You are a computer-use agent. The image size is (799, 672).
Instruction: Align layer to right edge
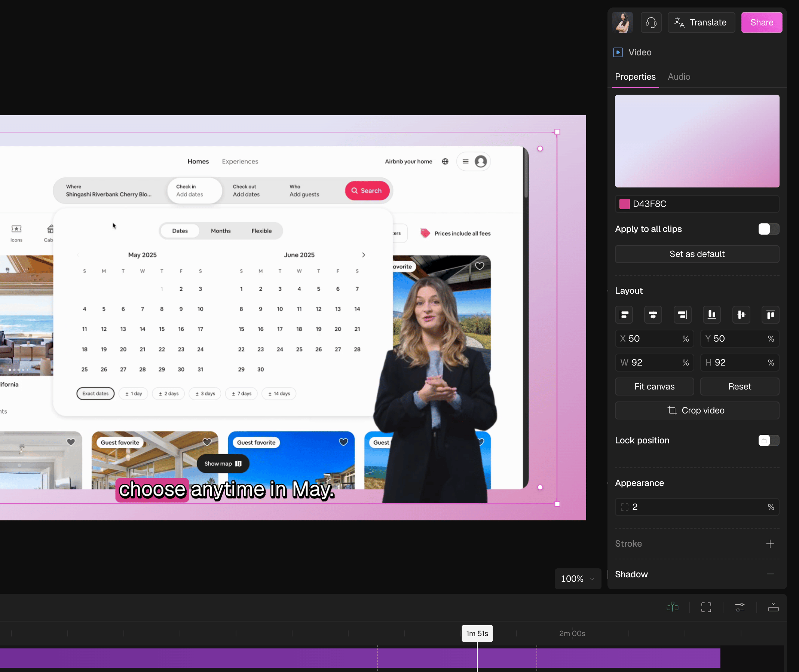click(x=682, y=315)
